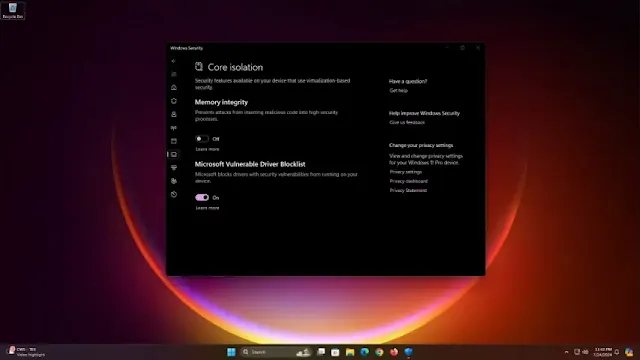Open the Privacy settings link
The height and width of the screenshot is (360, 640).
pyautogui.click(x=406, y=172)
